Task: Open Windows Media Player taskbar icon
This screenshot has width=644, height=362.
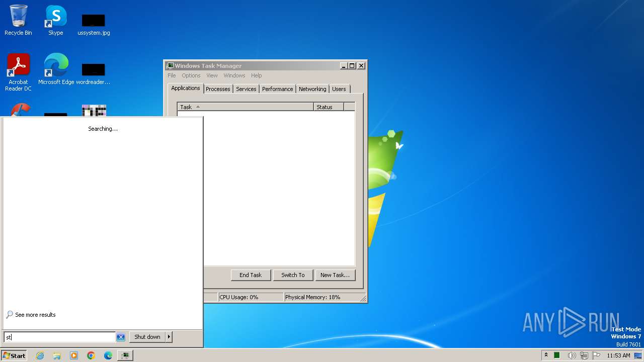Action: coord(74,355)
